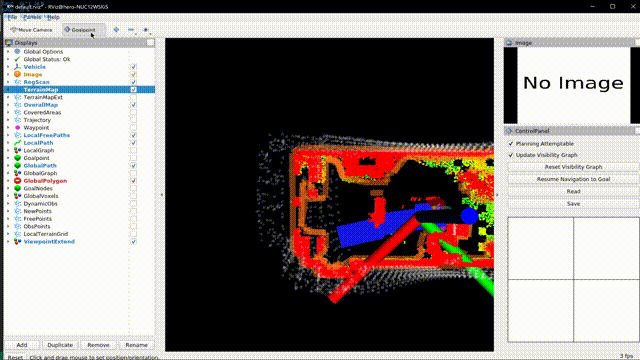Click the Add display button

click(x=22, y=345)
